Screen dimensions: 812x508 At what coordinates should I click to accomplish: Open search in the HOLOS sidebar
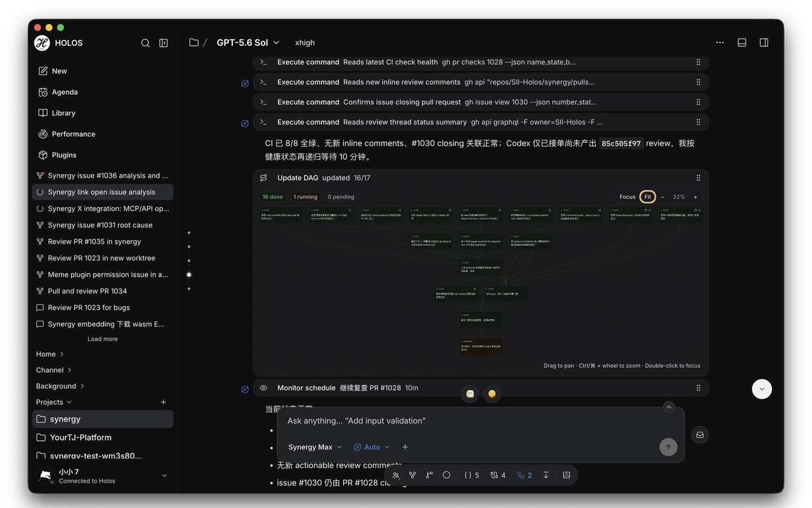[145, 43]
